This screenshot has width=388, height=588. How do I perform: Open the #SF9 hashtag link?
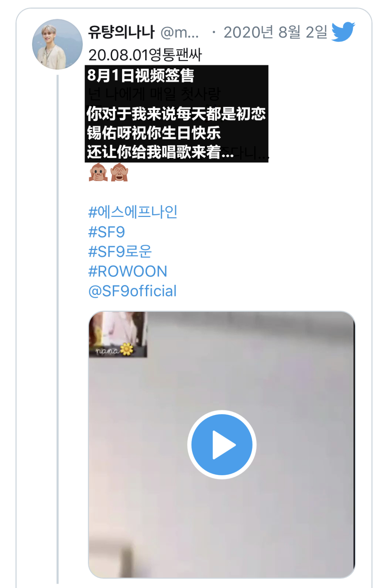[x=106, y=232]
